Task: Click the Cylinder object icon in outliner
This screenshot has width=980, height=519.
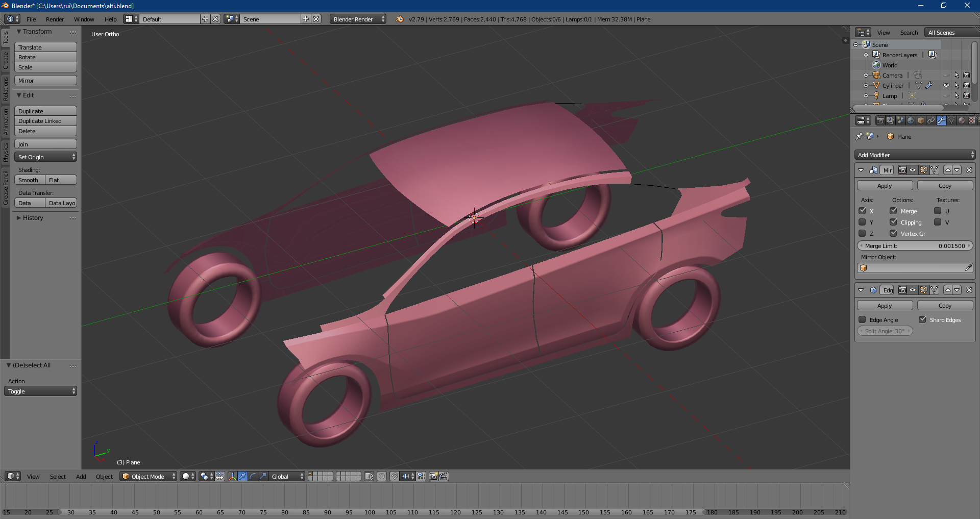Action: tap(876, 86)
